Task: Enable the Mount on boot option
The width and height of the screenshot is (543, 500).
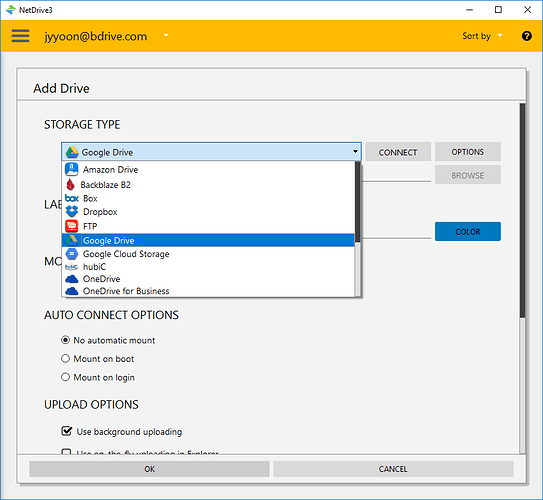Action: (65, 358)
